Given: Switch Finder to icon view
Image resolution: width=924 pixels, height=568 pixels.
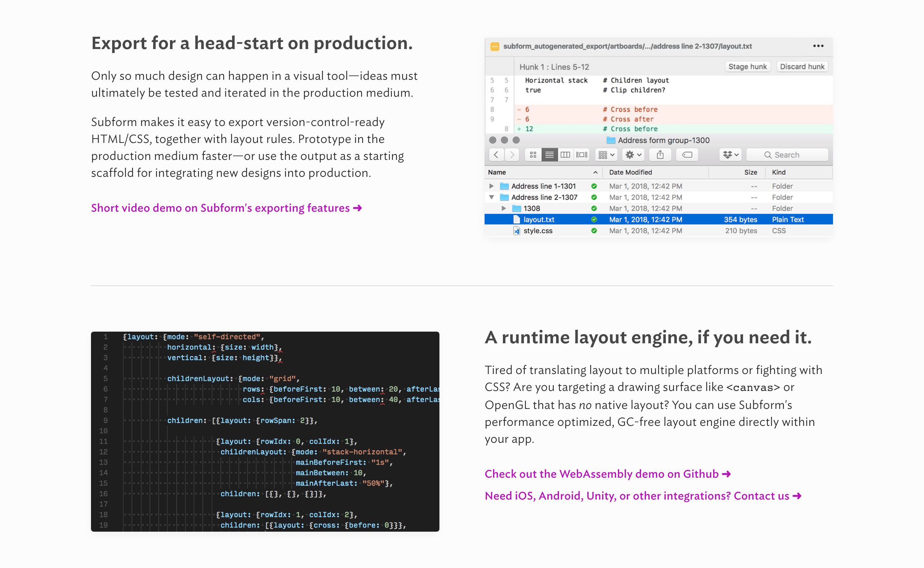Looking at the screenshot, I should [533, 155].
